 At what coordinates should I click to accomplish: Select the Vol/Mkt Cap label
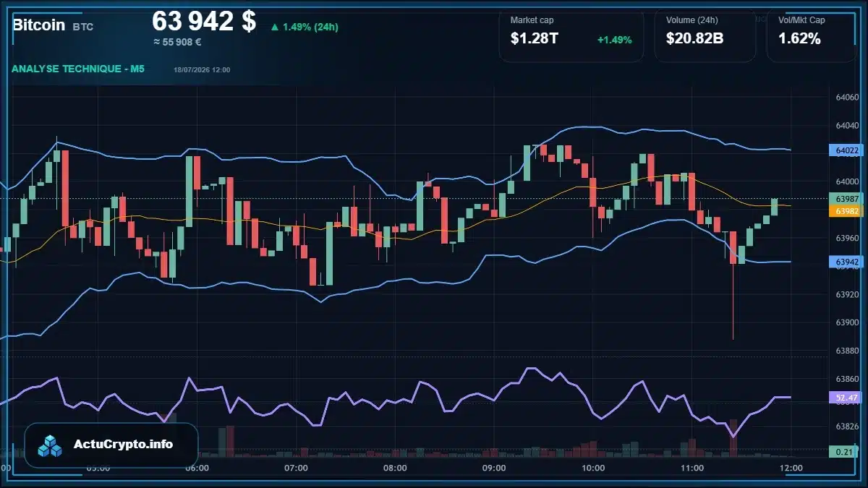click(801, 20)
